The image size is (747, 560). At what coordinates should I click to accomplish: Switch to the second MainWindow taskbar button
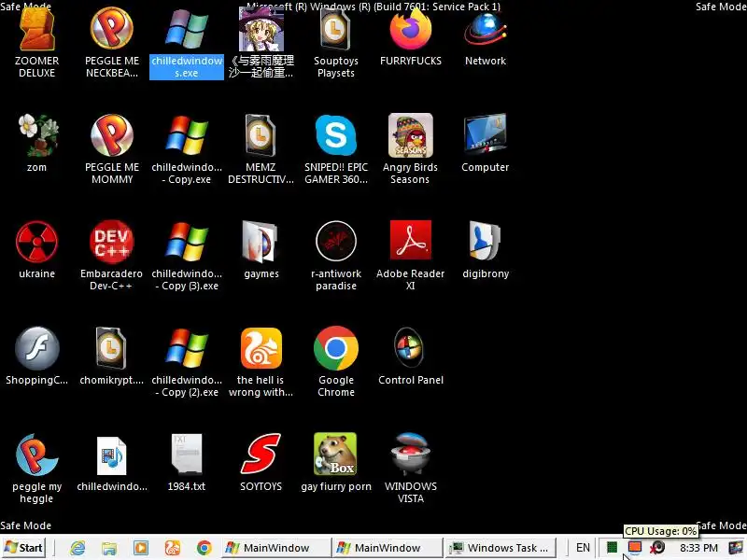pyautogui.click(x=388, y=548)
